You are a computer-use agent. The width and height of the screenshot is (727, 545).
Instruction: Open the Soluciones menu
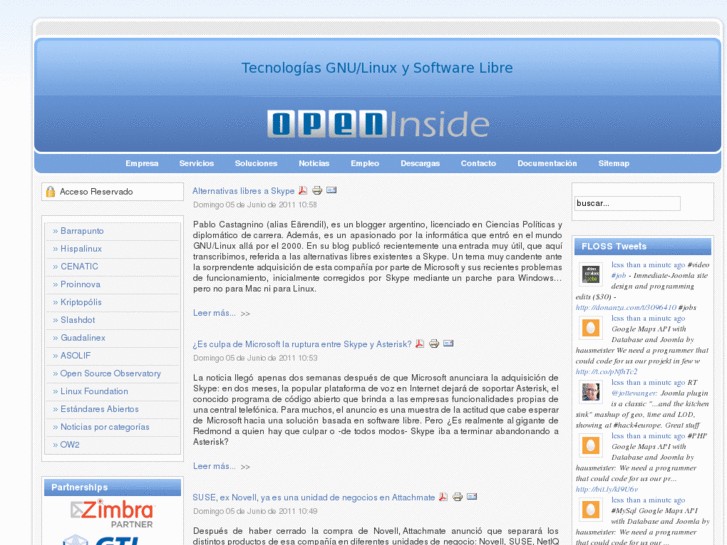[256, 163]
